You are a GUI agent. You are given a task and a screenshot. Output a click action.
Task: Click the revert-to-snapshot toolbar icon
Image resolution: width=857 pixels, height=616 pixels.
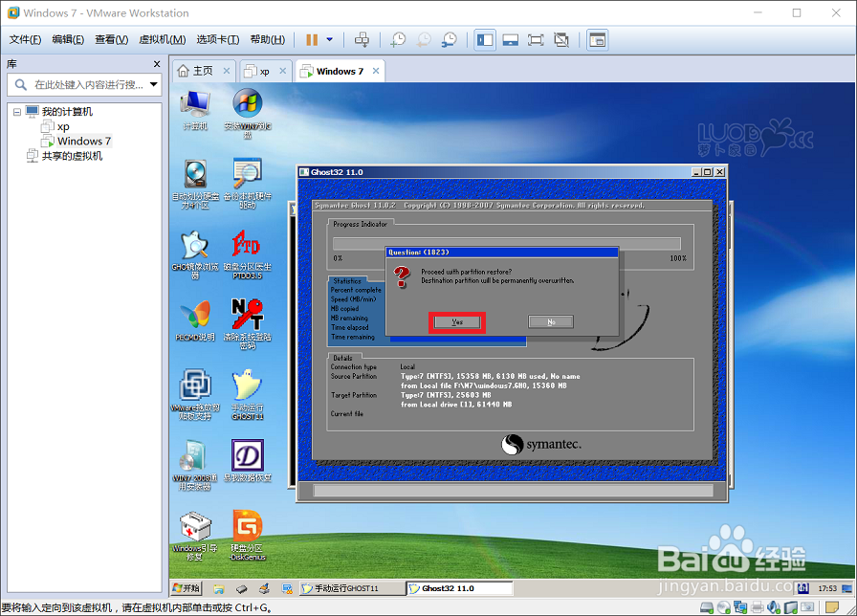point(424,39)
